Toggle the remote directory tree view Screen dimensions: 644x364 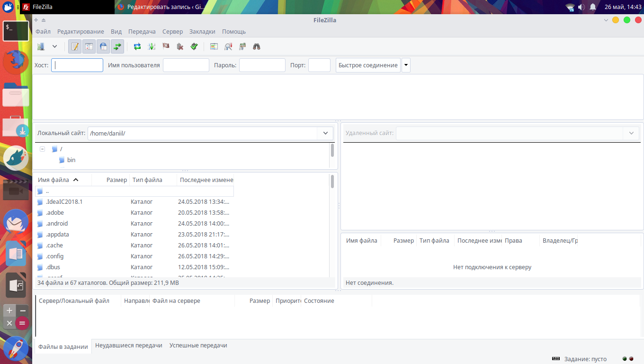pos(103,46)
